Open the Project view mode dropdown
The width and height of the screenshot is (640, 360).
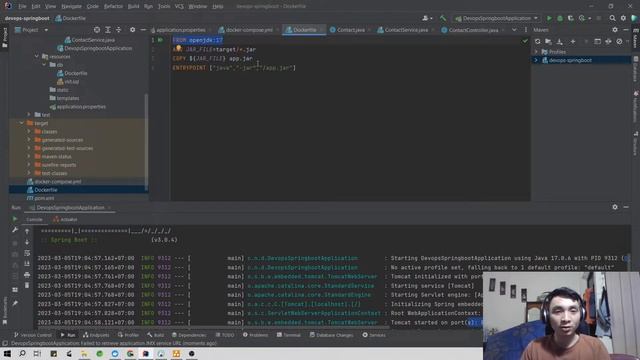pyautogui.click(x=31, y=30)
